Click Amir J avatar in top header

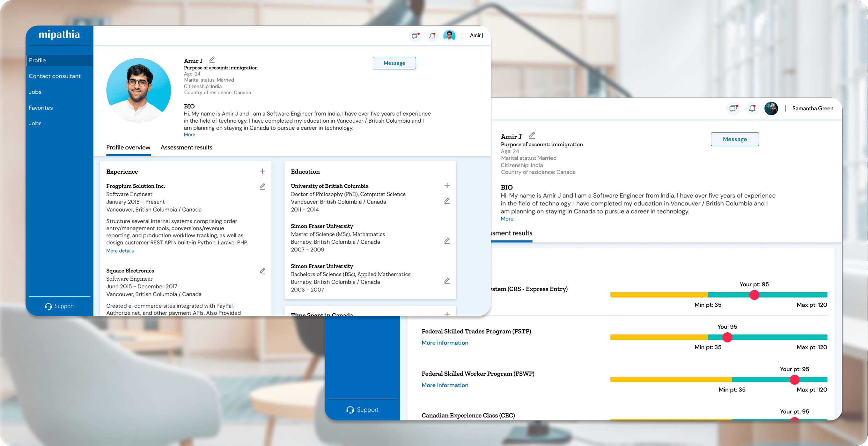click(449, 35)
